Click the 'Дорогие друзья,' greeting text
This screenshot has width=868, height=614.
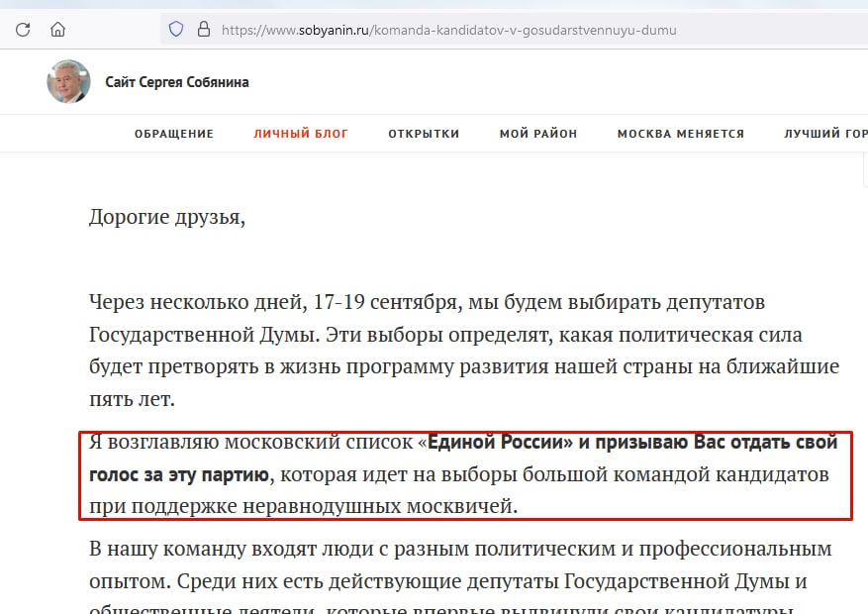pos(167,217)
